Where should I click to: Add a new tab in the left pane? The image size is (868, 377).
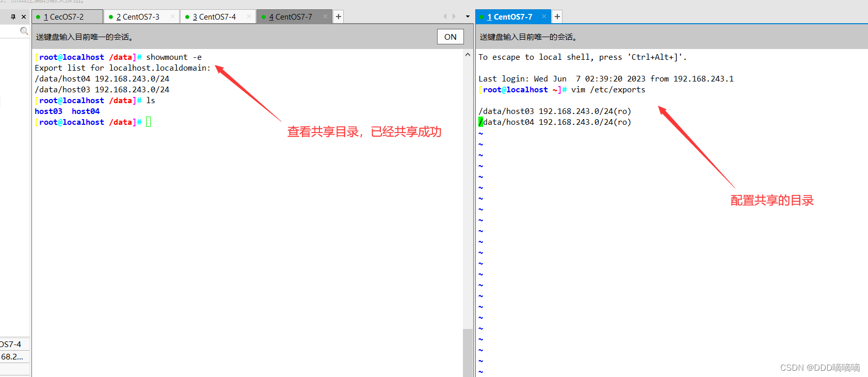339,17
